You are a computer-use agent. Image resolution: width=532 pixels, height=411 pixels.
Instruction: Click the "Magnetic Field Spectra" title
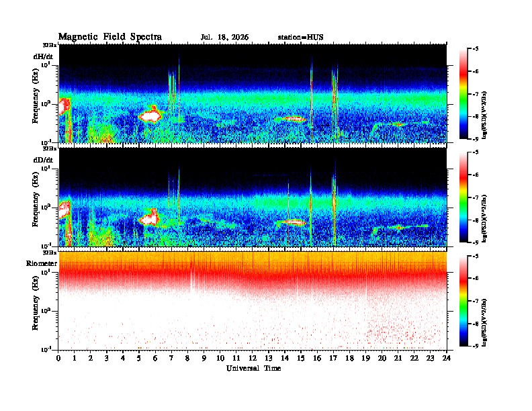point(110,37)
